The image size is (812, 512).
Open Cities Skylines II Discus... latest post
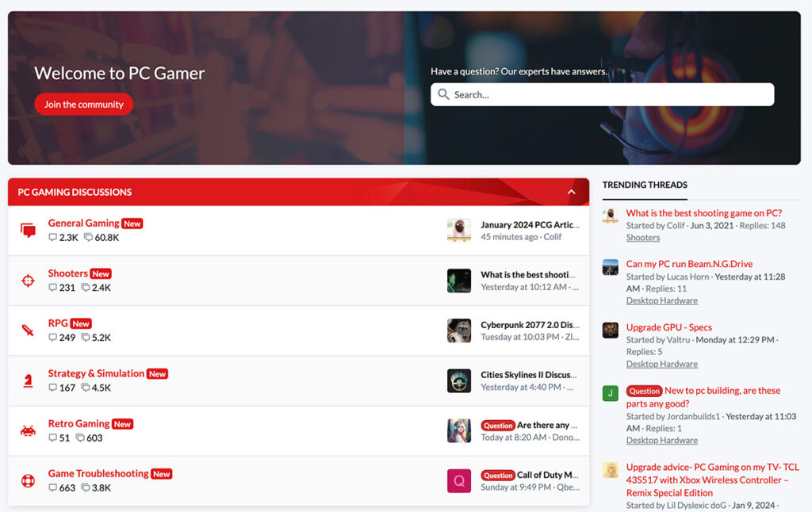[529, 375]
